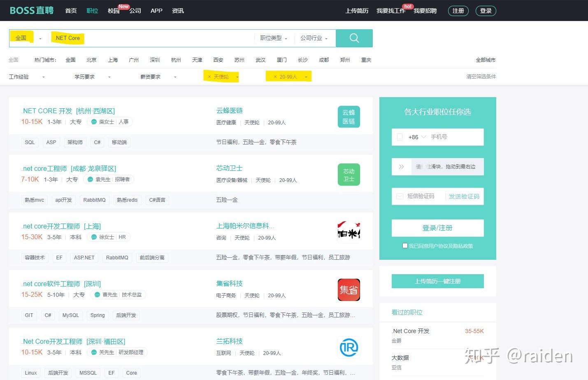The height and width of the screenshot is (380, 588).
Task: Filter by city 杭州
Action: (x=176, y=60)
